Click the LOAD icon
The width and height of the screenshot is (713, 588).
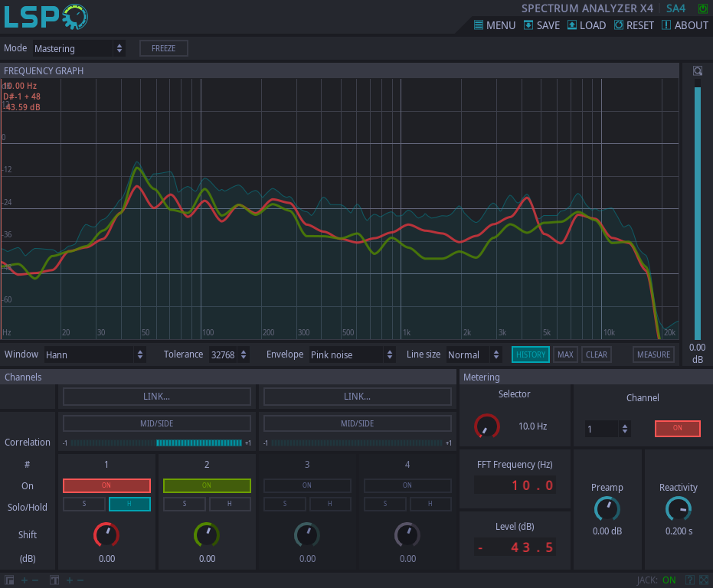(x=572, y=25)
